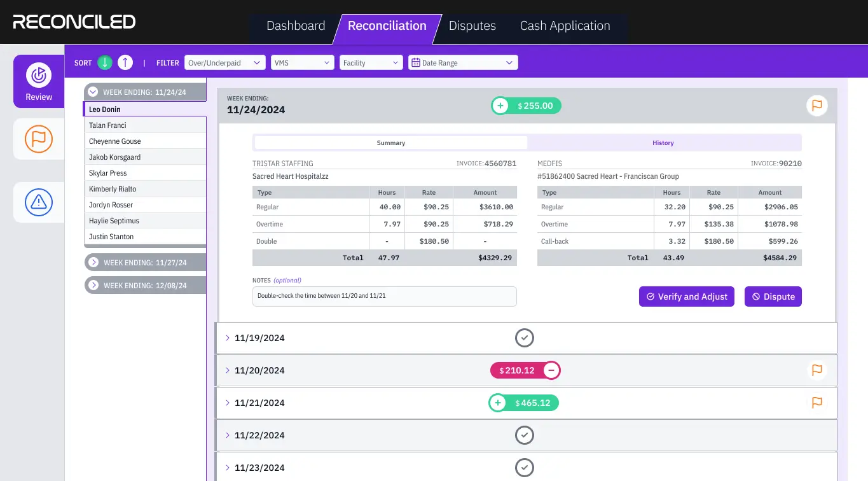Sort descending with green down-arrow icon
The width and height of the screenshot is (868, 481).
105,62
